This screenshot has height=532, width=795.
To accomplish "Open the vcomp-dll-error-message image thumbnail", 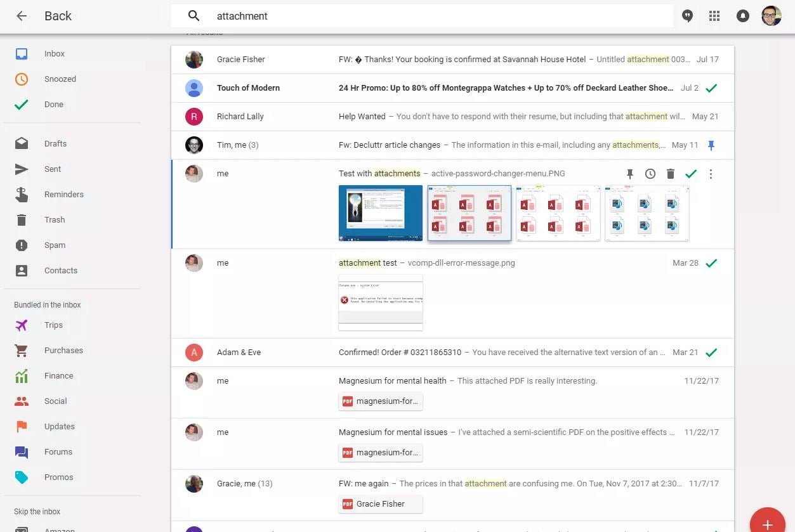I will click(381, 302).
